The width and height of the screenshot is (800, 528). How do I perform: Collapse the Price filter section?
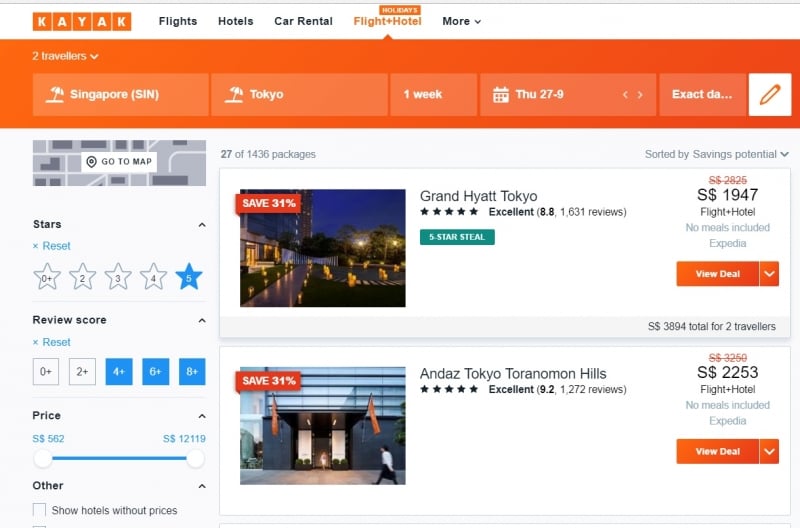(x=202, y=416)
